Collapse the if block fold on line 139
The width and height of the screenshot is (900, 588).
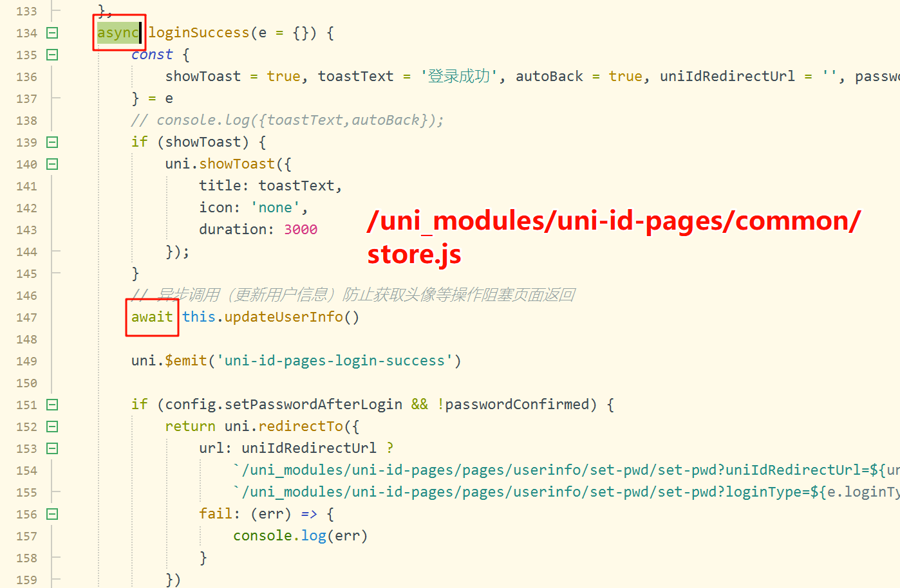53,142
